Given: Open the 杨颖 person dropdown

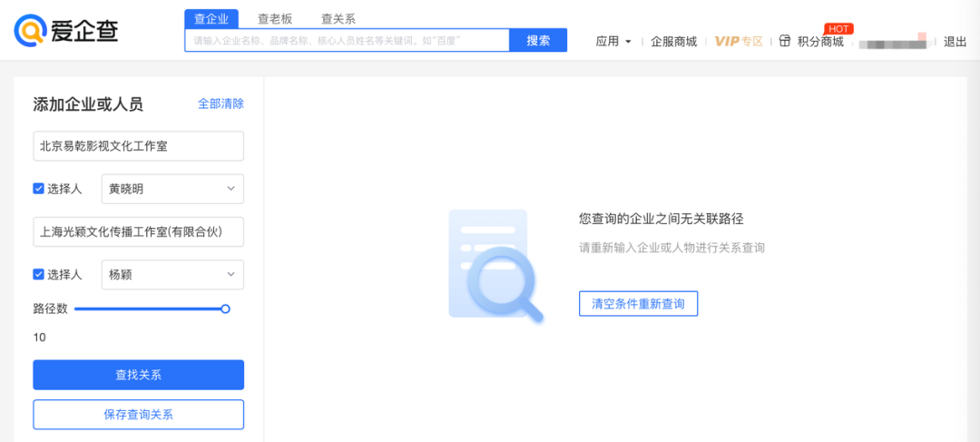Looking at the screenshot, I should point(172,274).
